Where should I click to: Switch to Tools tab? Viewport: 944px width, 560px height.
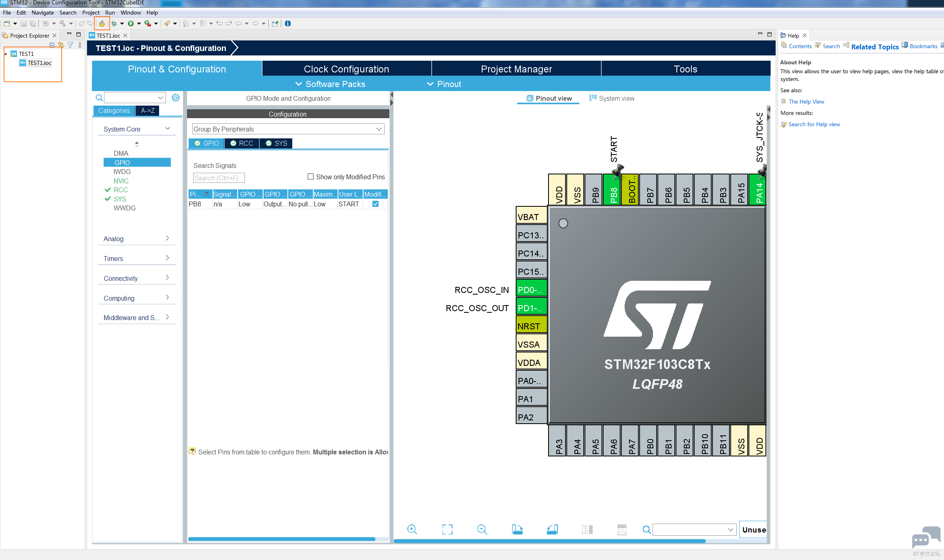(x=685, y=69)
